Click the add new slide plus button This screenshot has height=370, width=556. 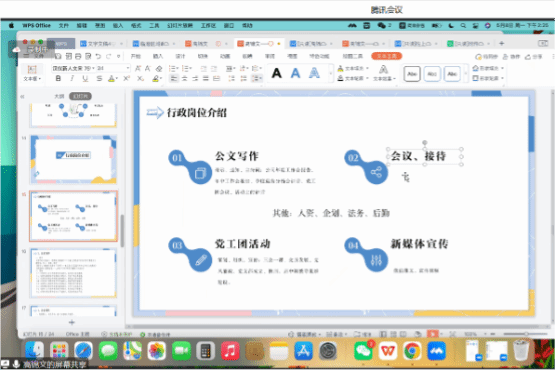pos(72,322)
